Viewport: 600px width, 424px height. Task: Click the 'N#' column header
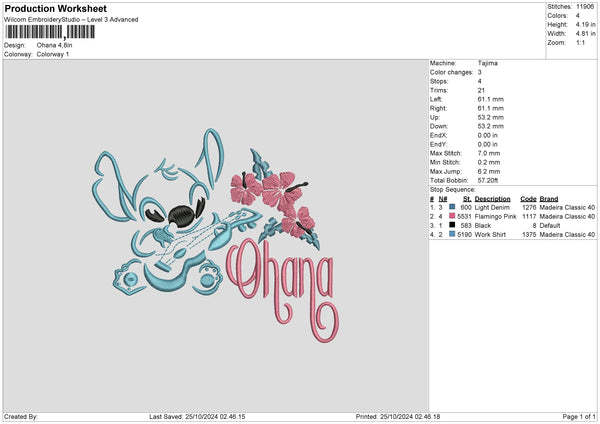(x=443, y=199)
